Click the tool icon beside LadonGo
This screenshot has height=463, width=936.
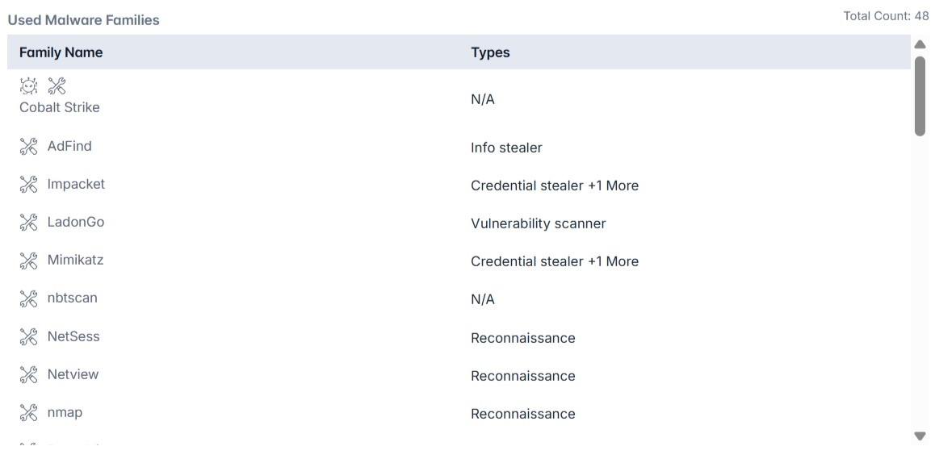tap(28, 223)
